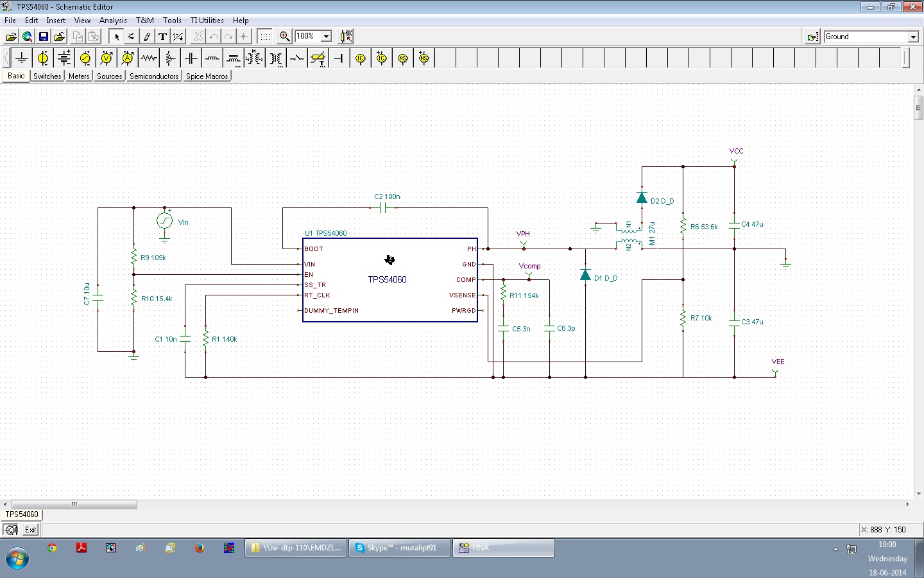The image size is (924, 578).
Task: Switch to the Semiconductors component tab
Action: click(154, 76)
